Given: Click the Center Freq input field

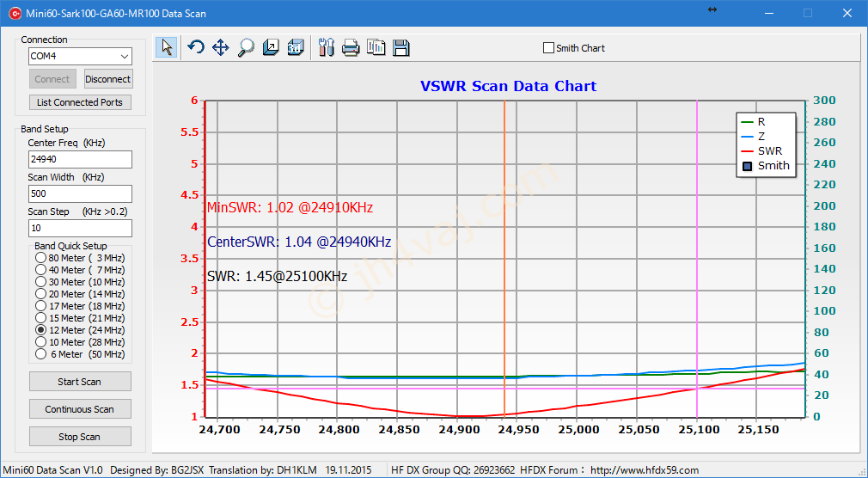Looking at the screenshot, I should [80, 159].
